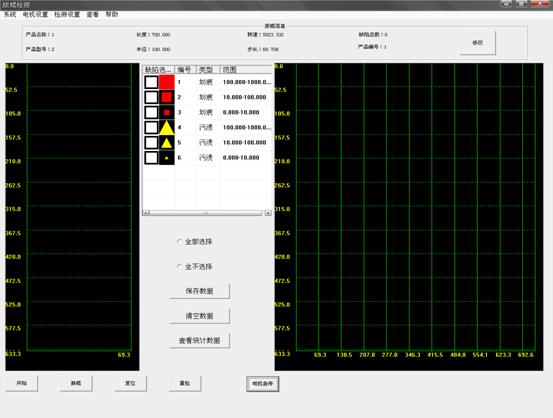
Task: Click the large red square defect icon in row 1
Action: click(x=166, y=82)
